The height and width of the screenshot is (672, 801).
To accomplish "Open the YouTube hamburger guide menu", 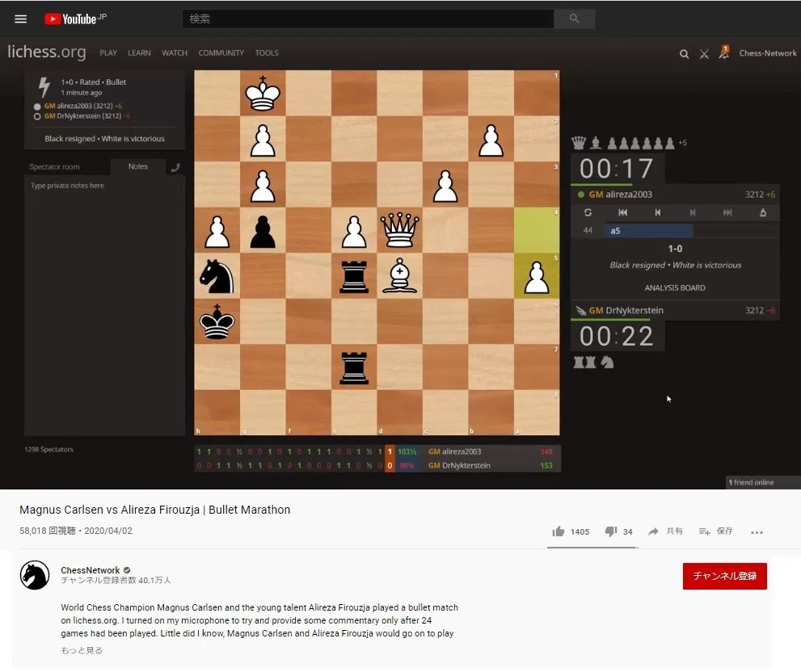I will (x=20, y=19).
